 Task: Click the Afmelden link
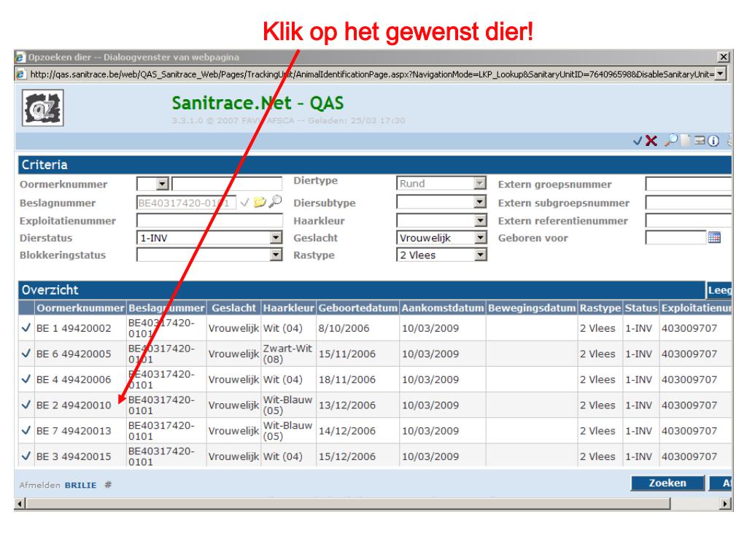click(x=39, y=485)
